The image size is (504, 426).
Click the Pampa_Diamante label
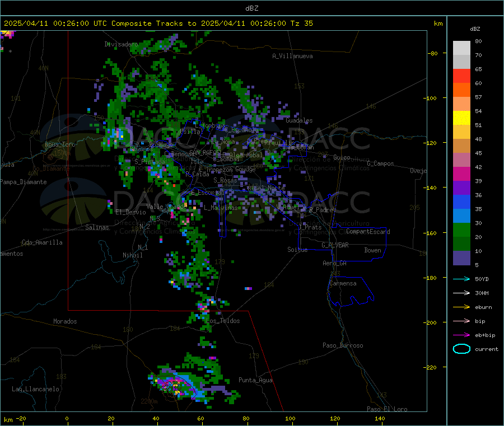coord(24,182)
